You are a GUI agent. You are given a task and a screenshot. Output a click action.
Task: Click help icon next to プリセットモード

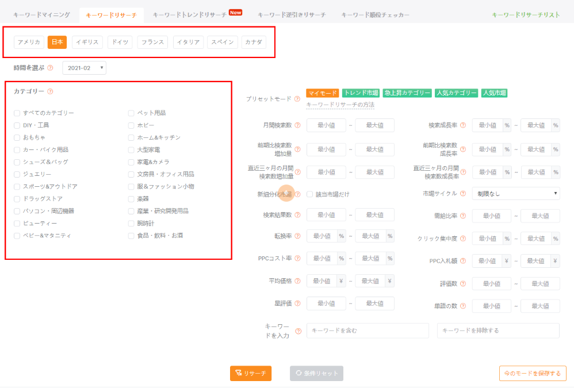[x=297, y=99]
